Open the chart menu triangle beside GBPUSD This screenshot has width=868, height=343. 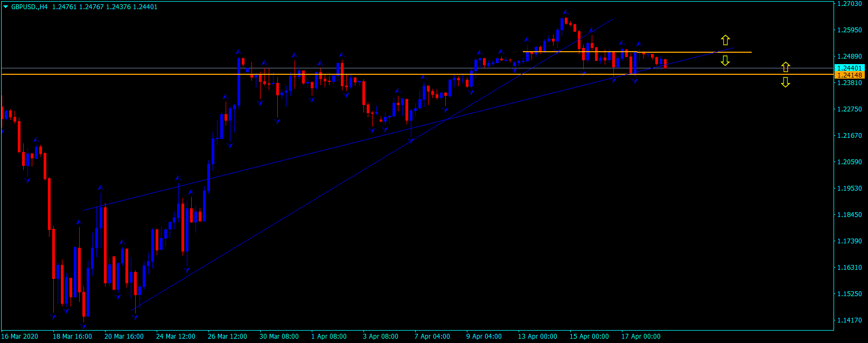tap(6, 7)
